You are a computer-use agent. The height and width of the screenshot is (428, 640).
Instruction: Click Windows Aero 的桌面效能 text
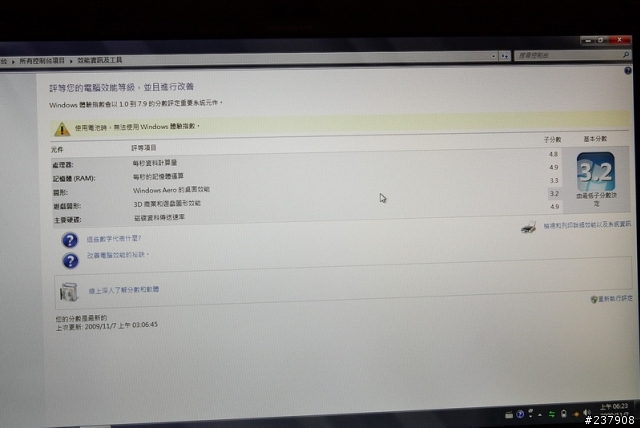tap(171, 190)
